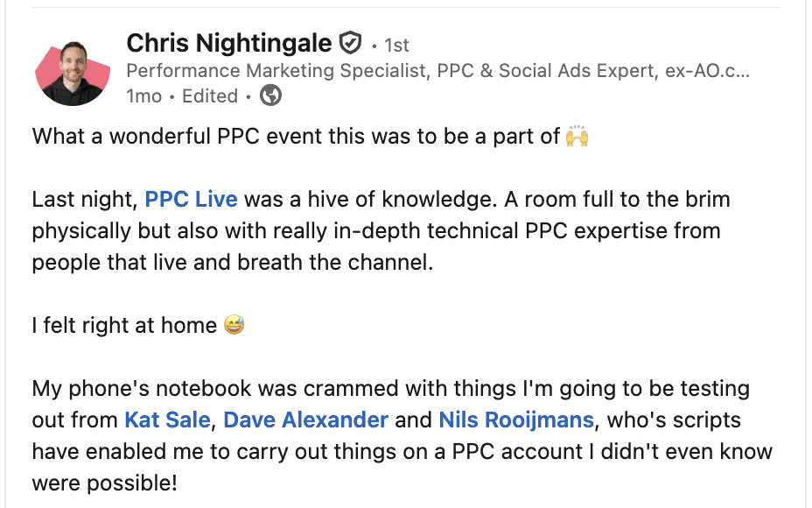Click the truncated ex-AO.c… headline ending

(710, 71)
